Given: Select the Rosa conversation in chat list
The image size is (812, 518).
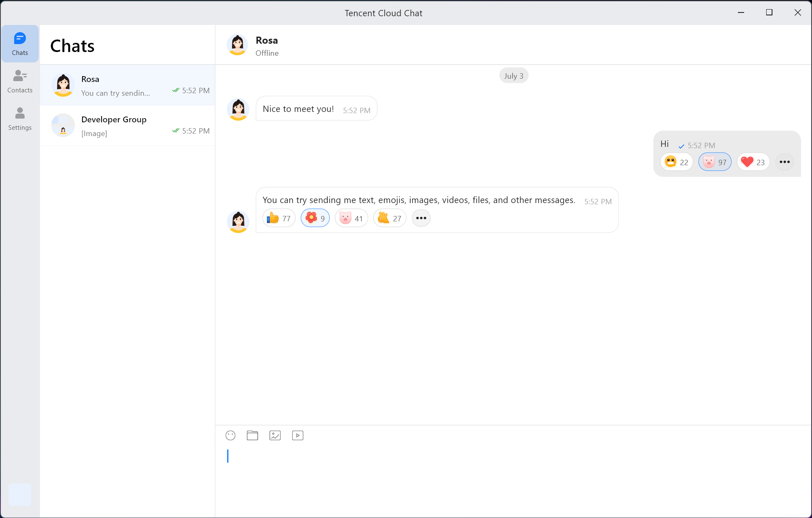Looking at the screenshot, I should (x=127, y=85).
